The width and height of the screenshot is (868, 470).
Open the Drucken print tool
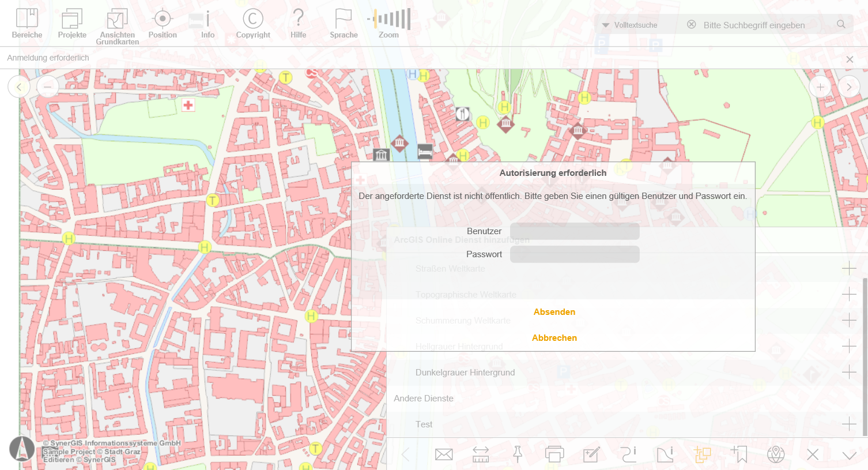(x=554, y=454)
